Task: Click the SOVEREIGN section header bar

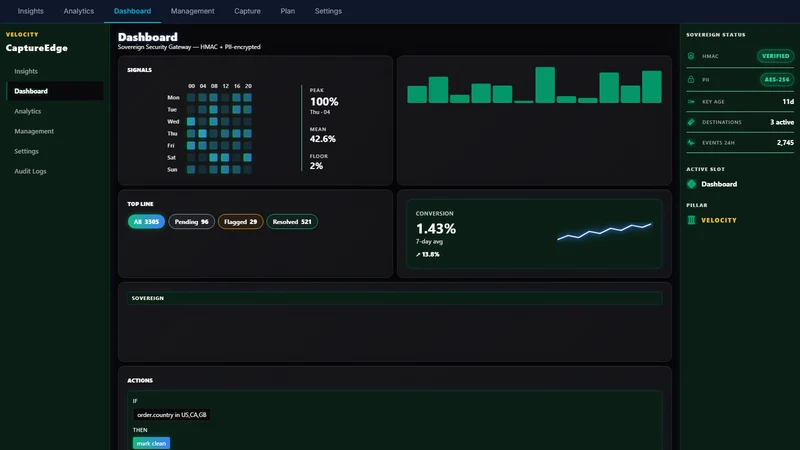Action: 395,298
